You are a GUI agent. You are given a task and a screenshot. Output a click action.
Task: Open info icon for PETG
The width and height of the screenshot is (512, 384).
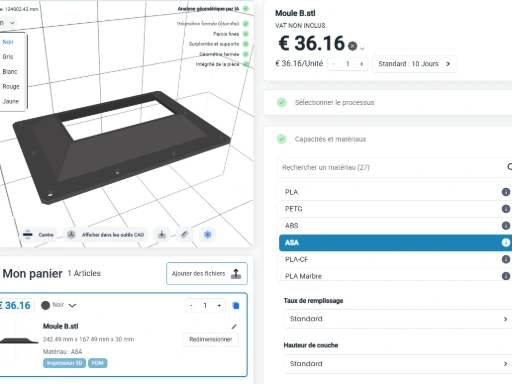[x=506, y=209]
